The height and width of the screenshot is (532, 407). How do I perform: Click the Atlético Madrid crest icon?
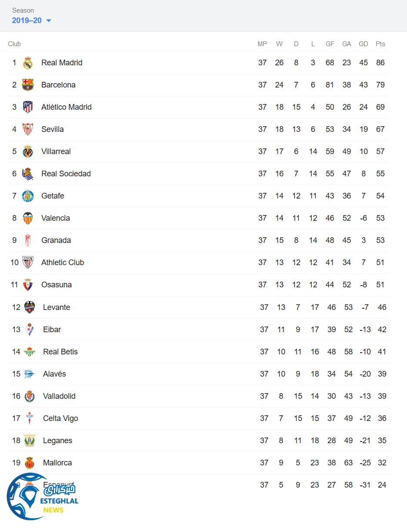28,107
